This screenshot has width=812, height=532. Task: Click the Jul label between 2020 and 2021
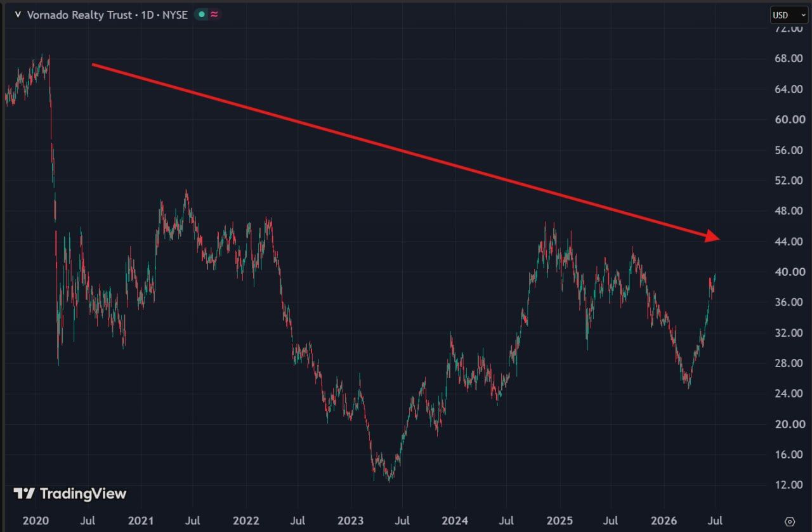pyautogui.click(x=88, y=521)
